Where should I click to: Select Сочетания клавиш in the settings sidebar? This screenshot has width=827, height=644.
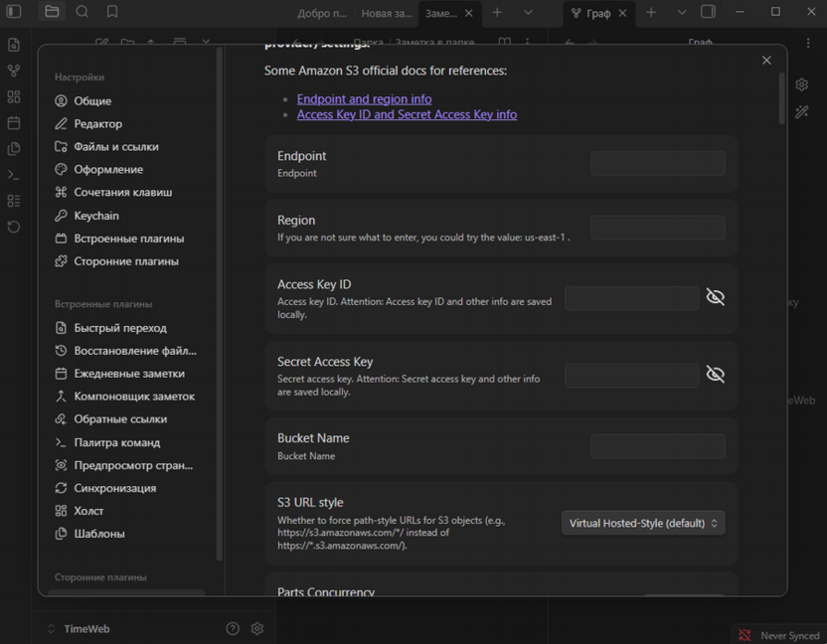click(122, 193)
